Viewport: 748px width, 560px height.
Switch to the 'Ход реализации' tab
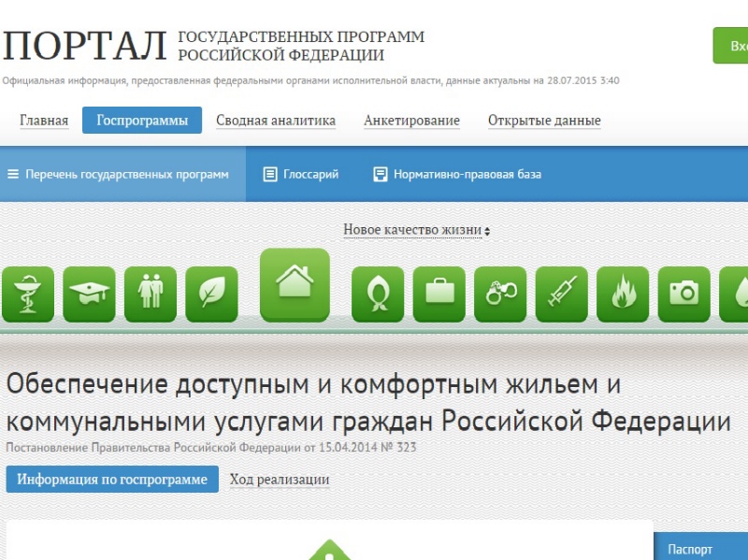tap(280, 480)
